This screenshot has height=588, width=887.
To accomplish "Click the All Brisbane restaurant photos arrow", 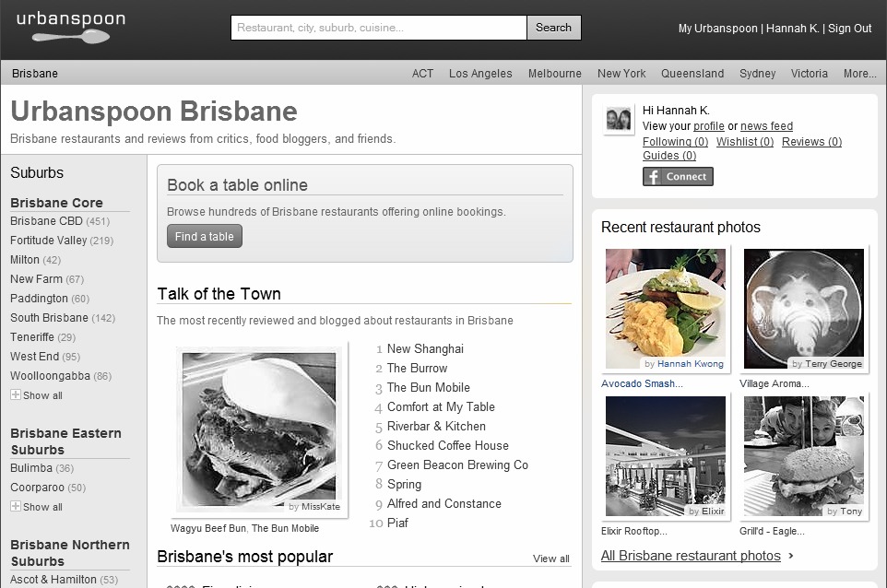I will click(791, 556).
